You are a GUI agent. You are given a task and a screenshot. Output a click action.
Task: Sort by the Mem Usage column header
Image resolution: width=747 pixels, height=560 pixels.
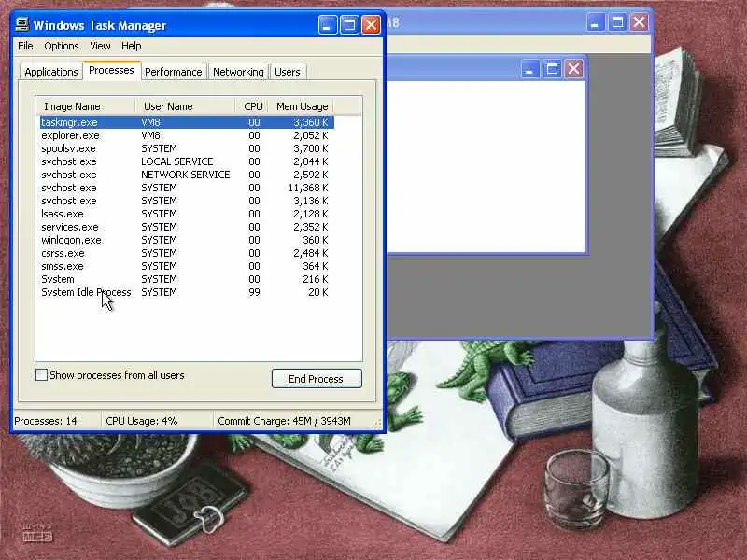click(301, 106)
